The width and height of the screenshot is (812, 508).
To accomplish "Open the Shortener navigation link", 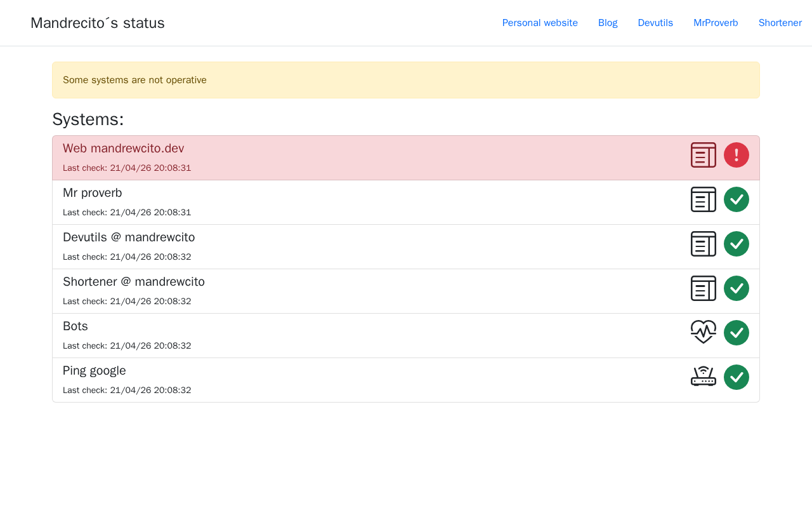I will (780, 23).
